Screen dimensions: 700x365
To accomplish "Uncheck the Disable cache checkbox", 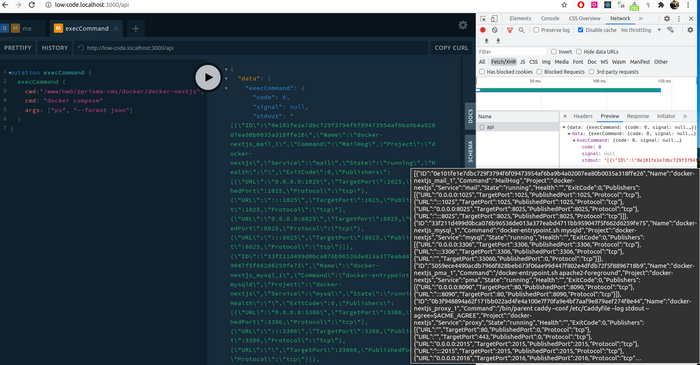I will [x=580, y=30].
